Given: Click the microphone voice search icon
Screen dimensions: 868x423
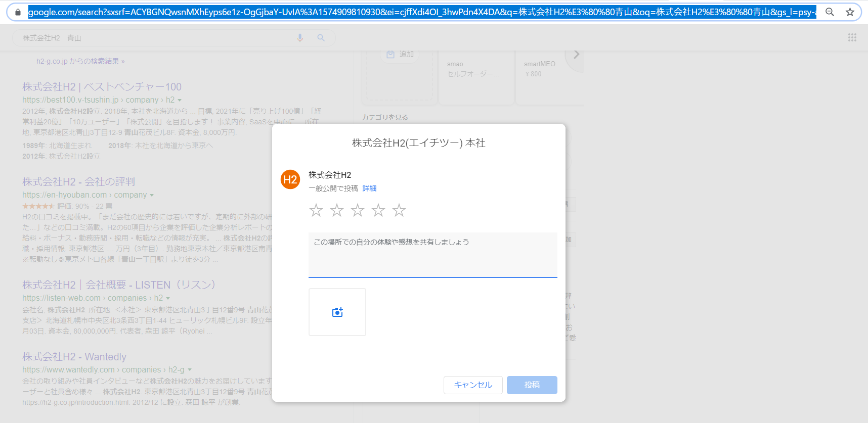Looking at the screenshot, I should pyautogui.click(x=300, y=38).
